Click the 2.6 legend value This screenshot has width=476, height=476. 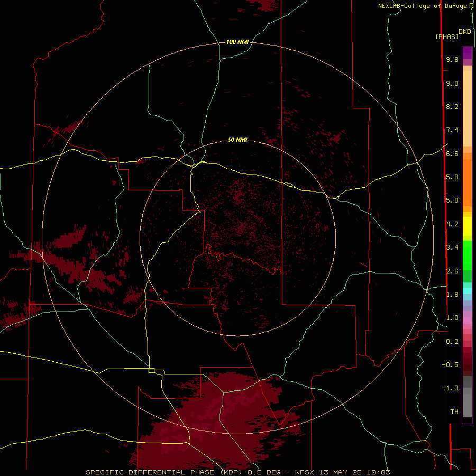coord(452,271)
